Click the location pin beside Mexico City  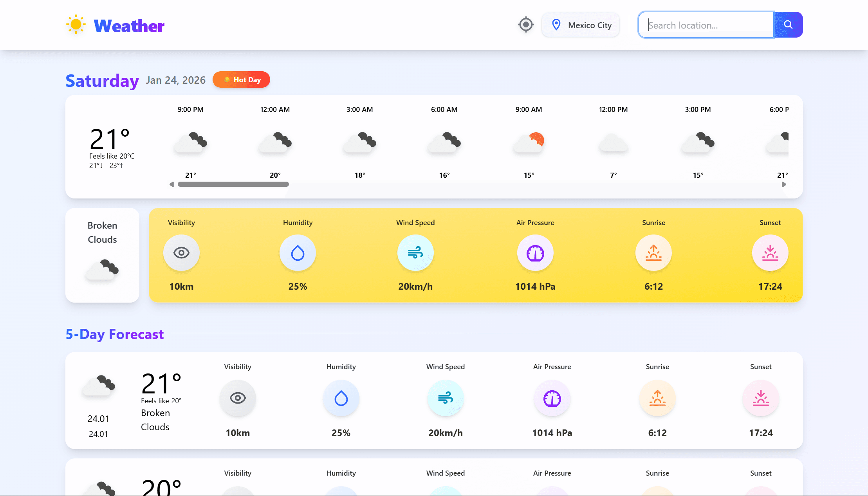pyautogui.click(x=556, y=24)
